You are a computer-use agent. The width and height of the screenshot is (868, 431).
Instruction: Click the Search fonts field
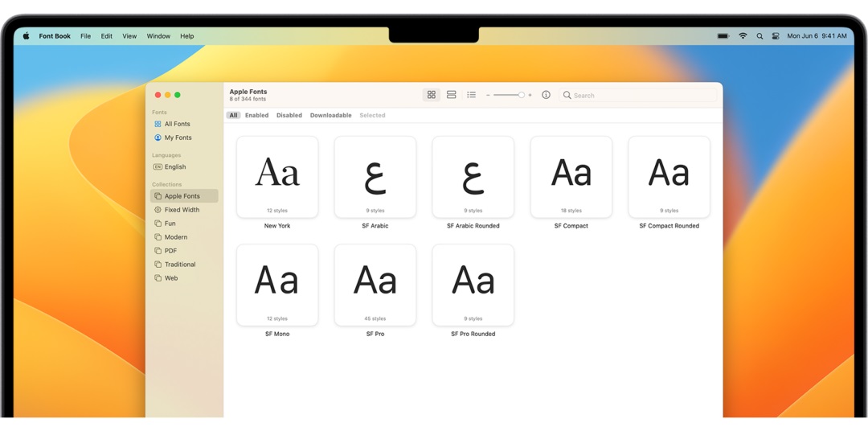637,95
